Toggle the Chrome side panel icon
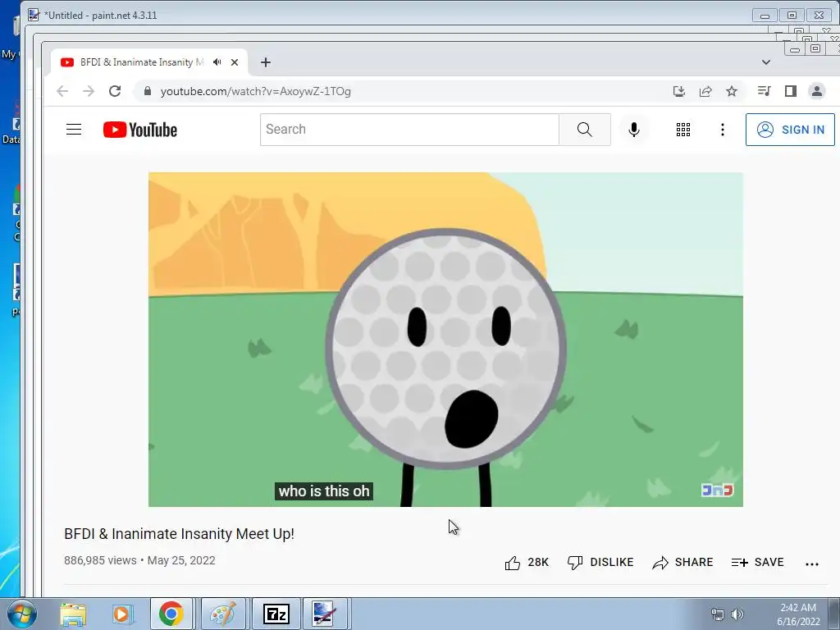This screenshot has width=840, height=630. pos(791,91)
